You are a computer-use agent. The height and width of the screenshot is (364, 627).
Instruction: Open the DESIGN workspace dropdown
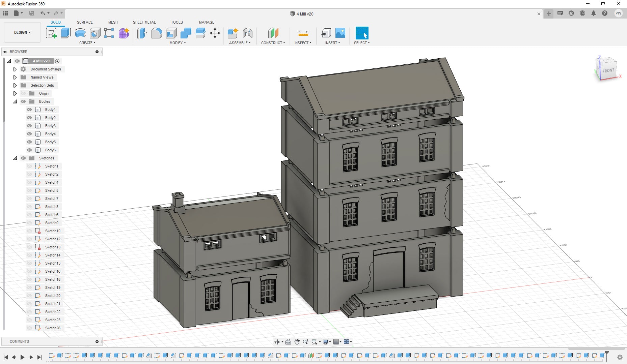(22, 32)
